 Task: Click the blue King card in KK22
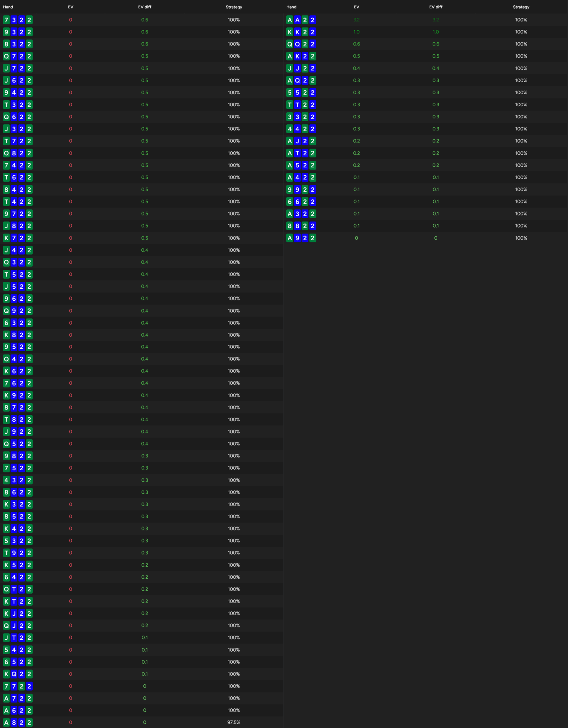(297, 32)
